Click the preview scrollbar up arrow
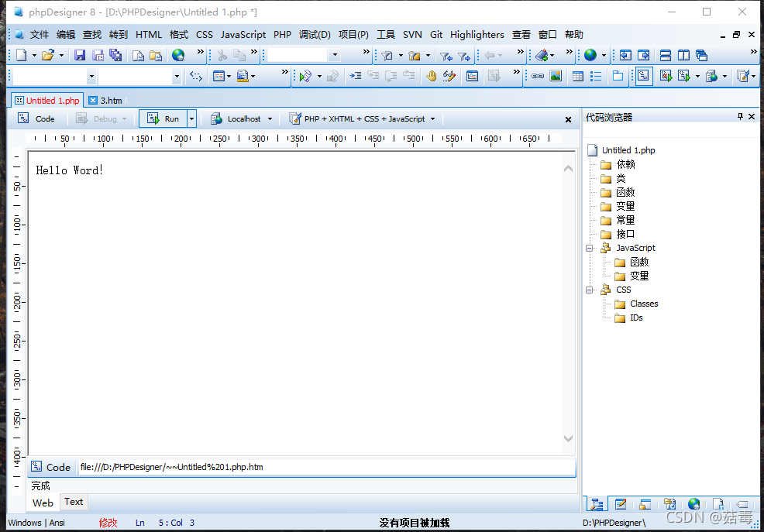764x532 pixels. 568,169
